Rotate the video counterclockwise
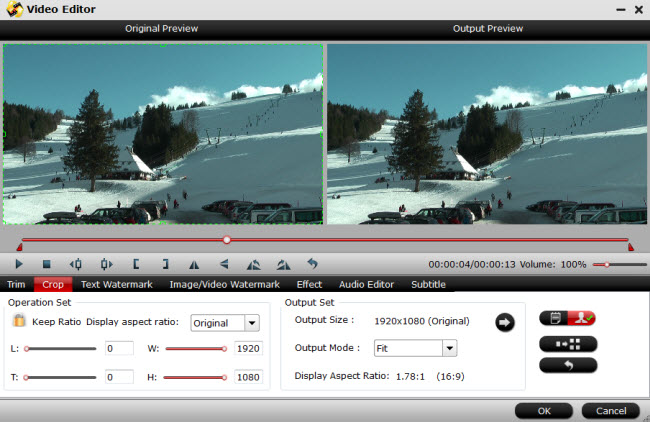Viewport: 650px width, 422px height. click(x=254, y=264)
